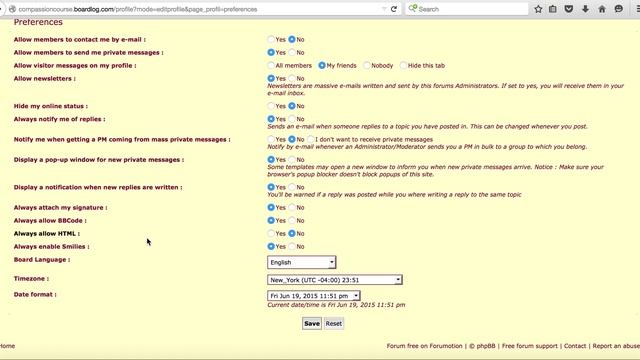640x360 pixels.
Task: Select Yes for Always allow HTML
Action: click(x=271, y=233)
